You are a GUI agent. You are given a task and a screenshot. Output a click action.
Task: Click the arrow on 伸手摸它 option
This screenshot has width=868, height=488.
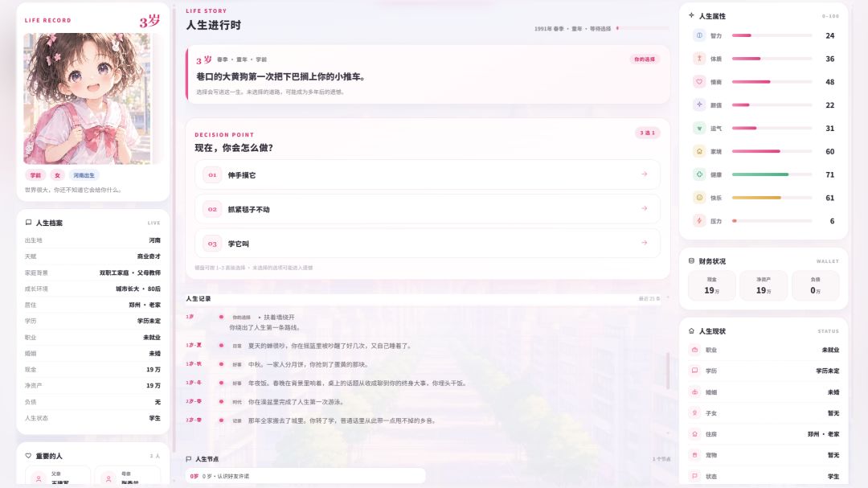coord(645,174)
